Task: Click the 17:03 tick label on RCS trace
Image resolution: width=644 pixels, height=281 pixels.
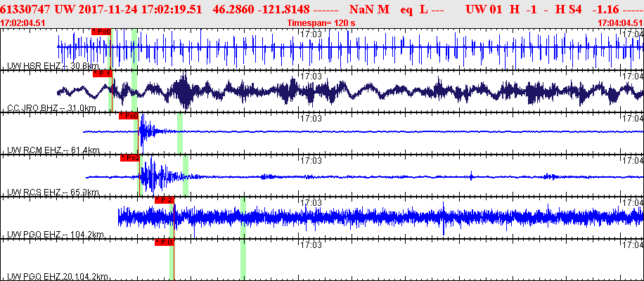Action: click(311, 160)
